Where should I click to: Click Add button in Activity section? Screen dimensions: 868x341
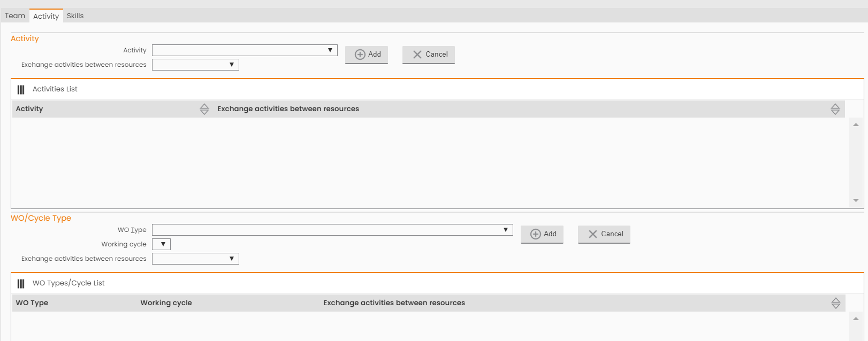click(x=367, y=55)
